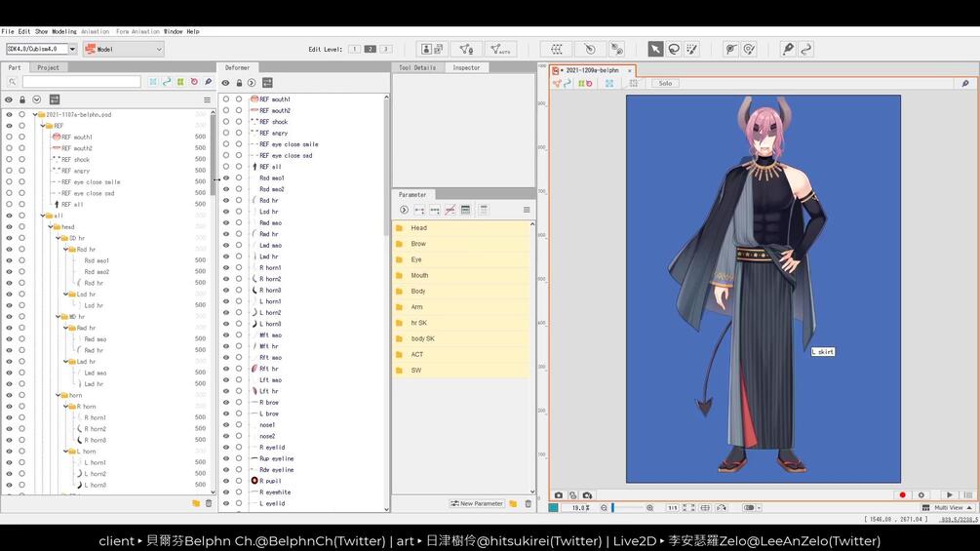Open the Mouth parameter folder
The height and width of the screenshot is (551, 980).
tap(461, 275)
